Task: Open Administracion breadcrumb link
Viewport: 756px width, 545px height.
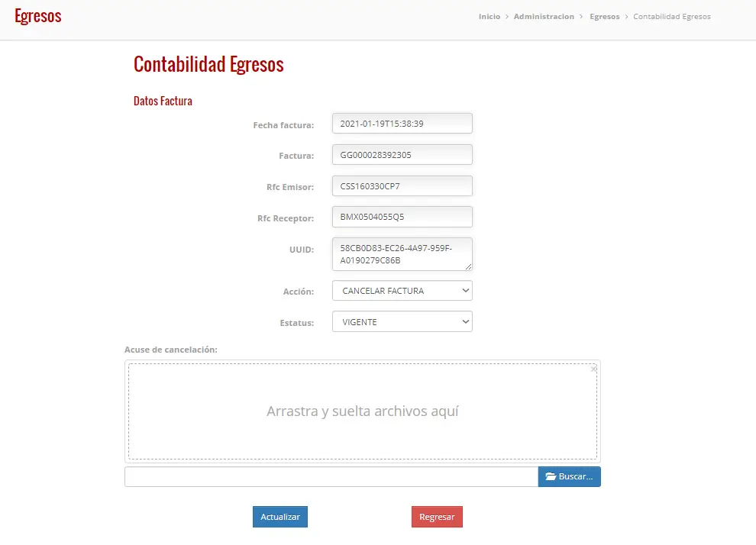Action: click(544, 16)
